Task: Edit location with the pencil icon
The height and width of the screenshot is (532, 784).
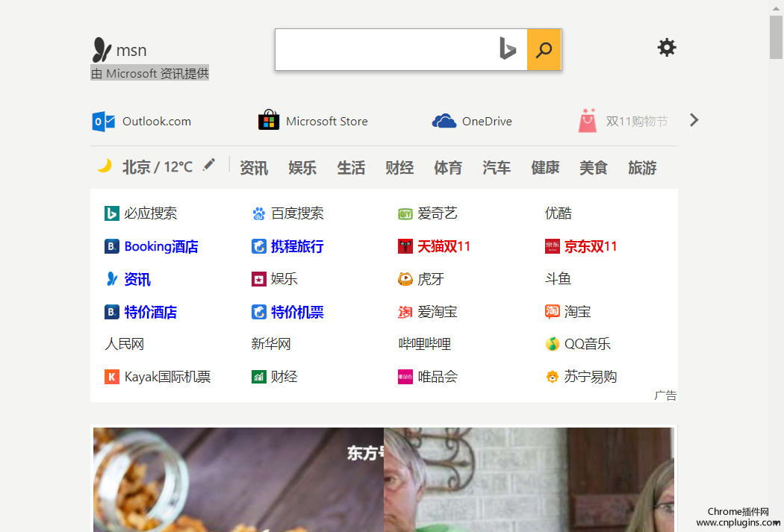Action: pyautogui.click(x=209, y=164)
